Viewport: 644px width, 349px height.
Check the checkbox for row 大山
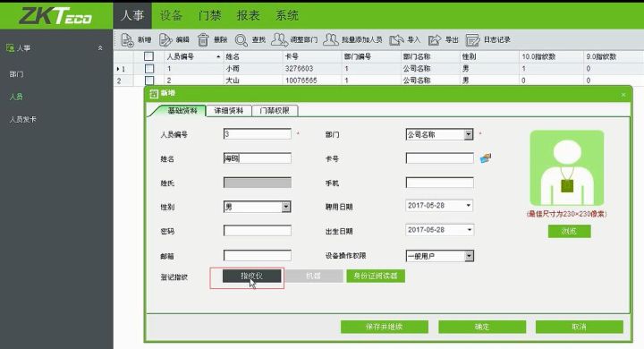[x=149, y=81]
